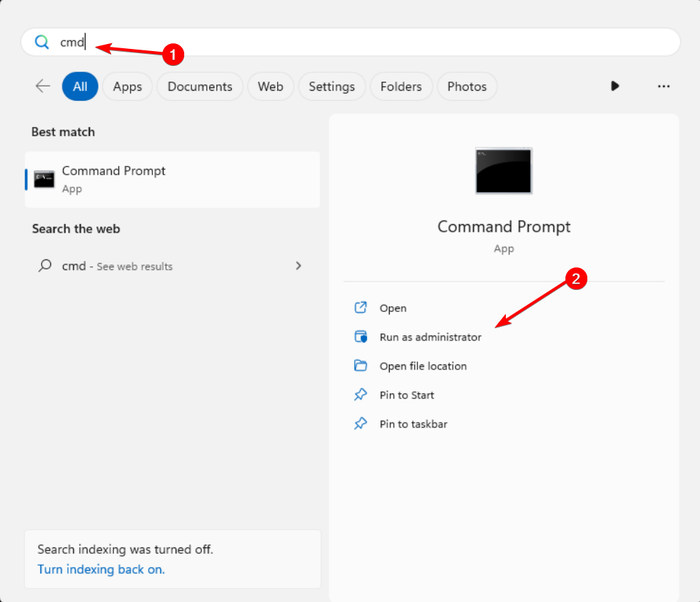Select the Web filter tab

[x=270, y=87]
